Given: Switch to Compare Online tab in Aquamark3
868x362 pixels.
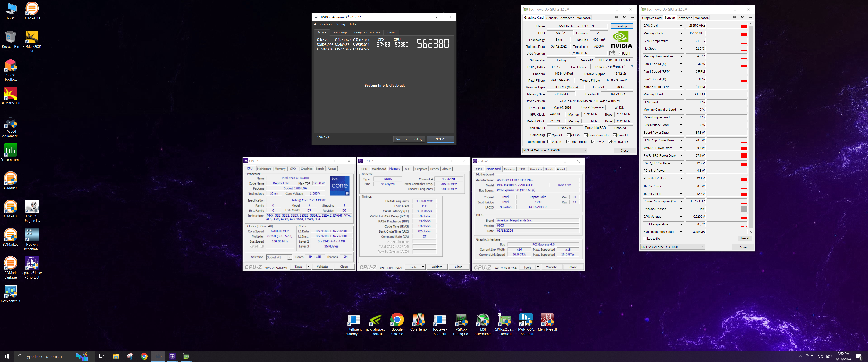Looking at the screenshot, I should [367, 33].
